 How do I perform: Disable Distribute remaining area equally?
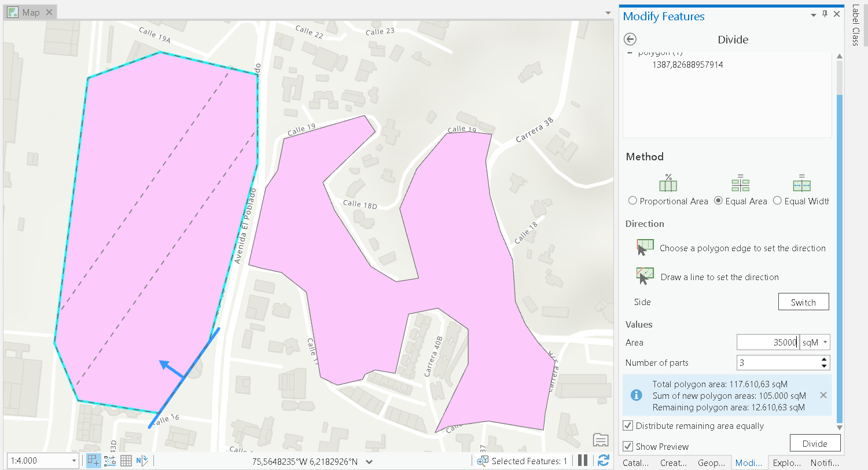point(628,425)
